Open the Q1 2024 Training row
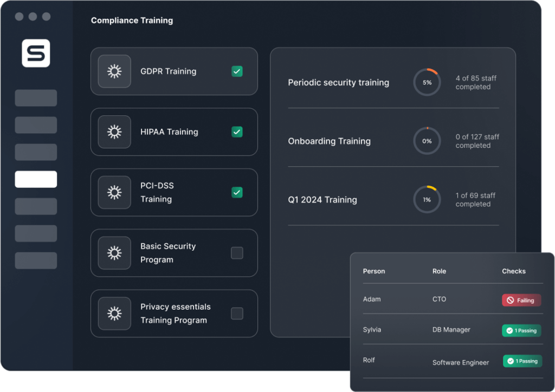555x392 pixels. pyautogui.click(x=393, y=200)
